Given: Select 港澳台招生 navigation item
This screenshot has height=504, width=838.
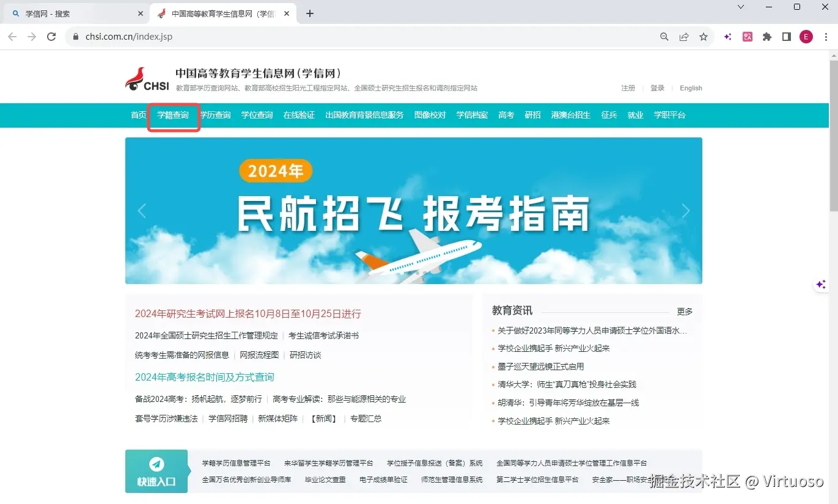Looking at the screenshot, I should (570, 115).
